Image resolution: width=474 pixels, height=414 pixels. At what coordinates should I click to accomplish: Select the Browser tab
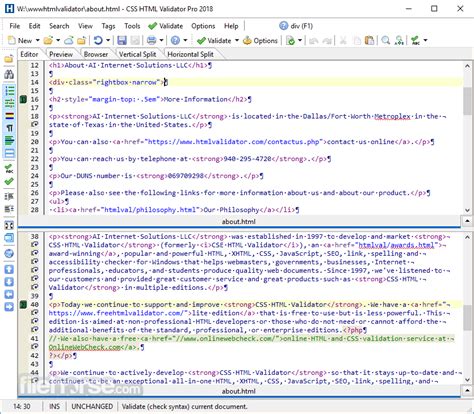click(96, 54)
